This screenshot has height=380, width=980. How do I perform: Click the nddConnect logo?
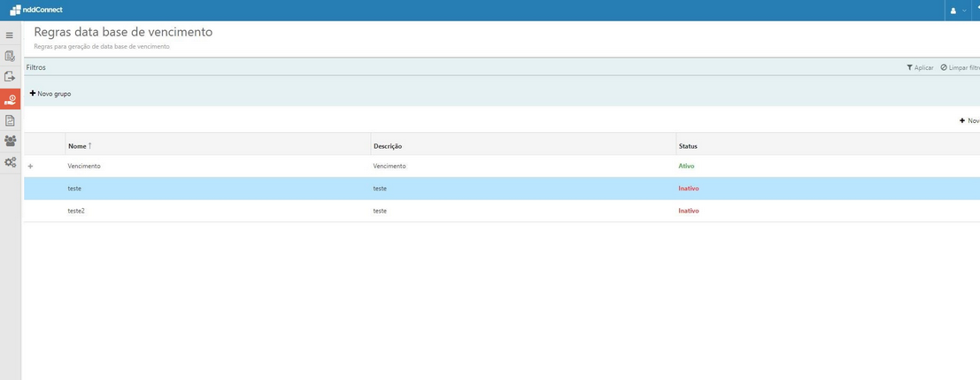pyautogui.click(x=36, y=10)
